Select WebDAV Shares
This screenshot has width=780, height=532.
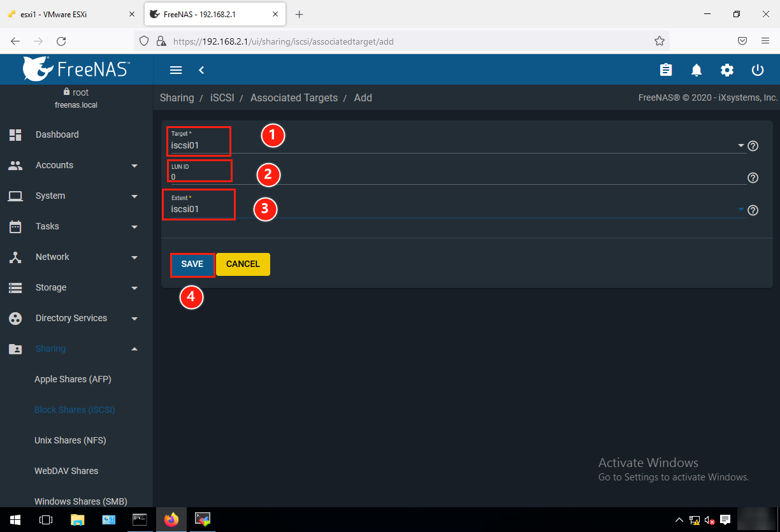coord(66,471)
